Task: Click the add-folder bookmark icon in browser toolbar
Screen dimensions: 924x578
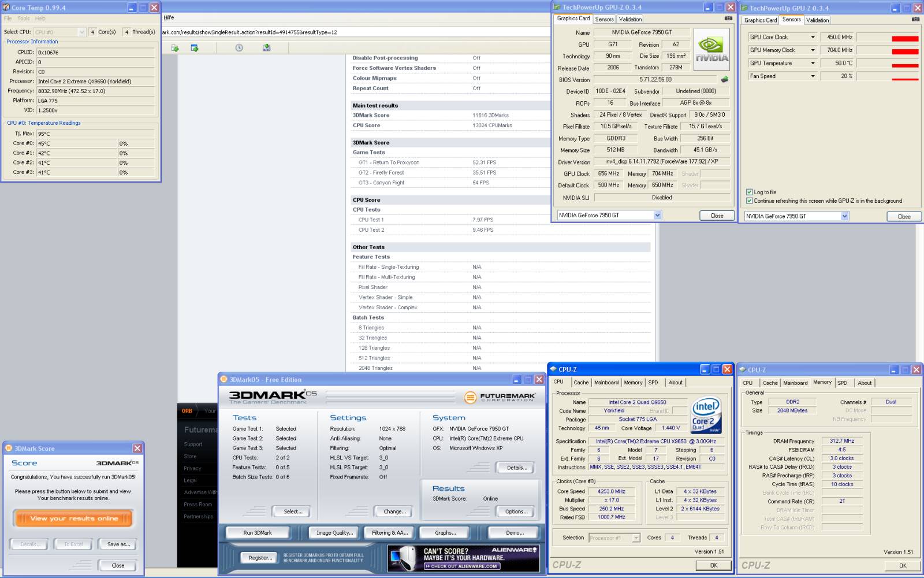Action: tap(174, 48)
